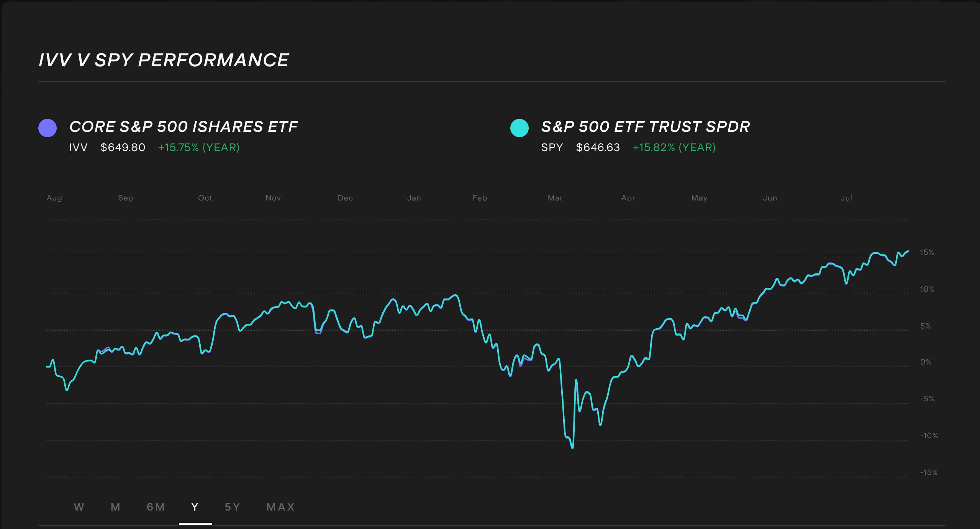Screen dimensions: 980x529
Task: Click the IVV price of $649.80
Action: click(x=123, y=147)
